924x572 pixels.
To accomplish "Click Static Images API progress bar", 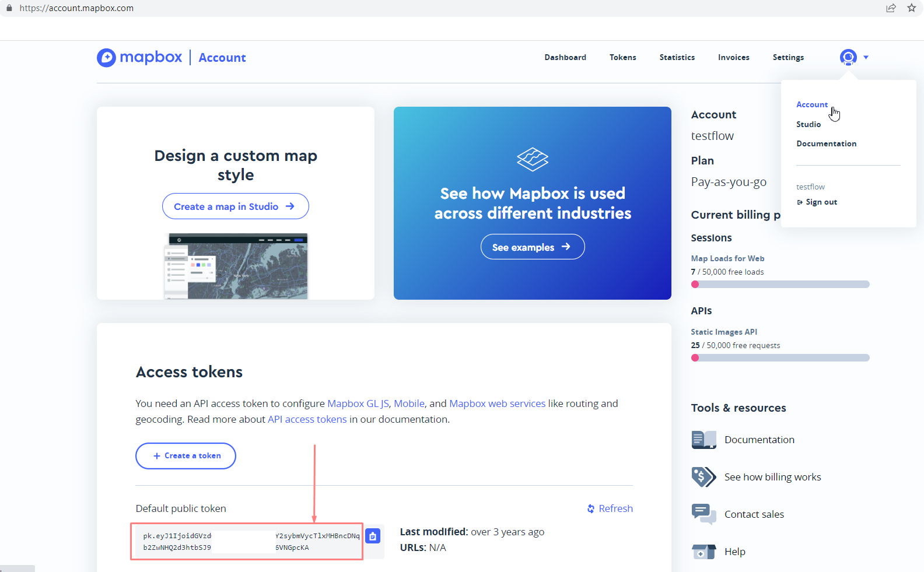I will point(780,358).
